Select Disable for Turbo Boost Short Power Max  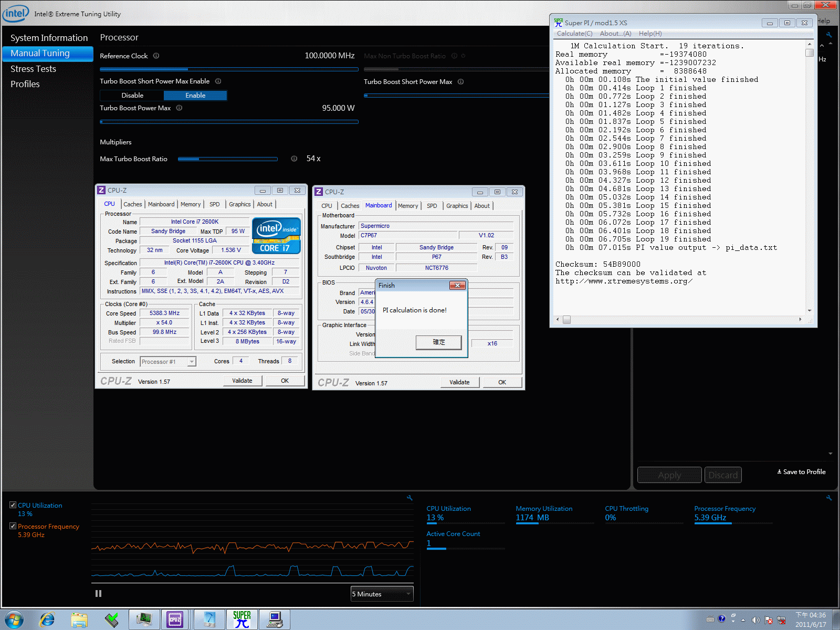pyautogui.click(x=132, y=96)
